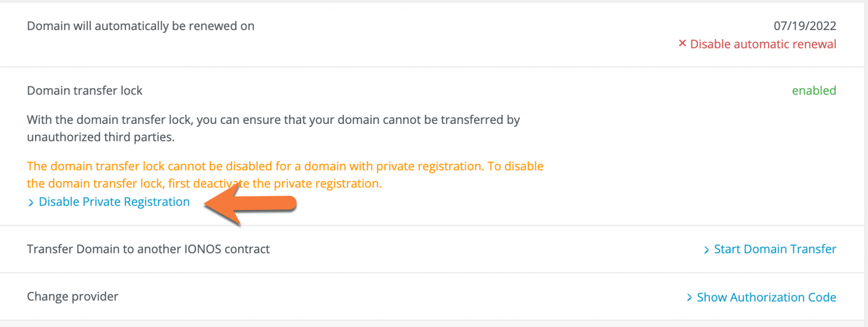Click the automatic renewal row label
This screenshot has height=327, width=868.
pos(141,26)
